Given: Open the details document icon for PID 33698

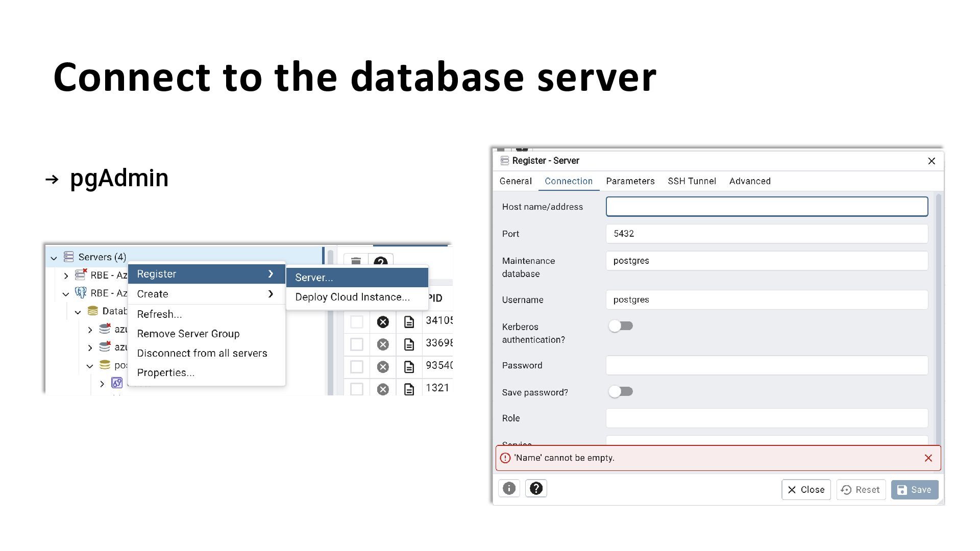Looking at the screenshot, I should 409,344.
